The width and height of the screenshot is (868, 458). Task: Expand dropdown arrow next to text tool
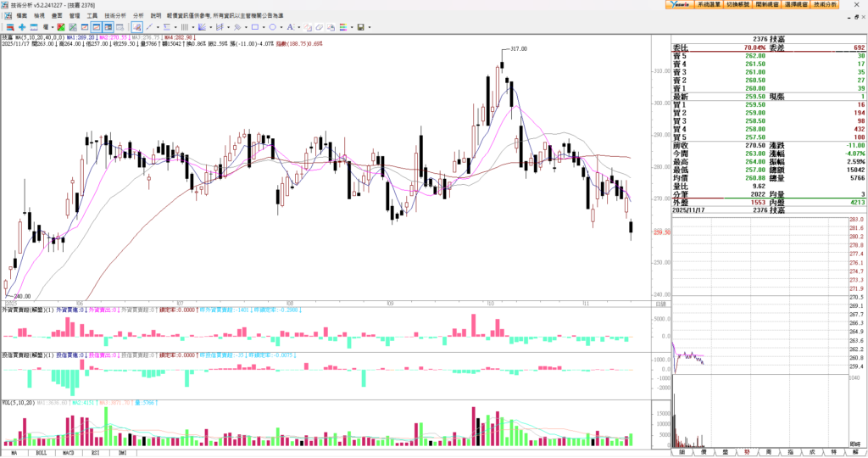[298, 27]
